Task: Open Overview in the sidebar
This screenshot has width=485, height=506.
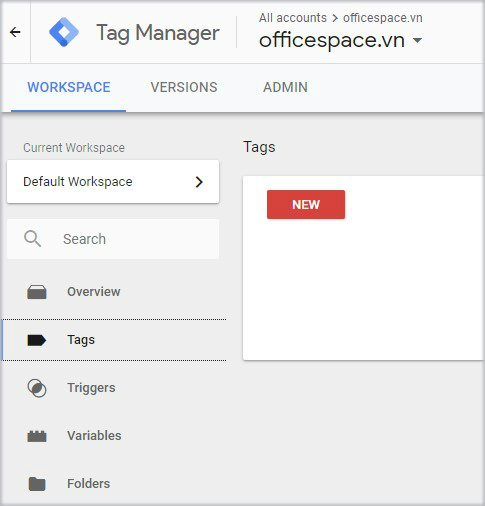Action: coord(114,292)
